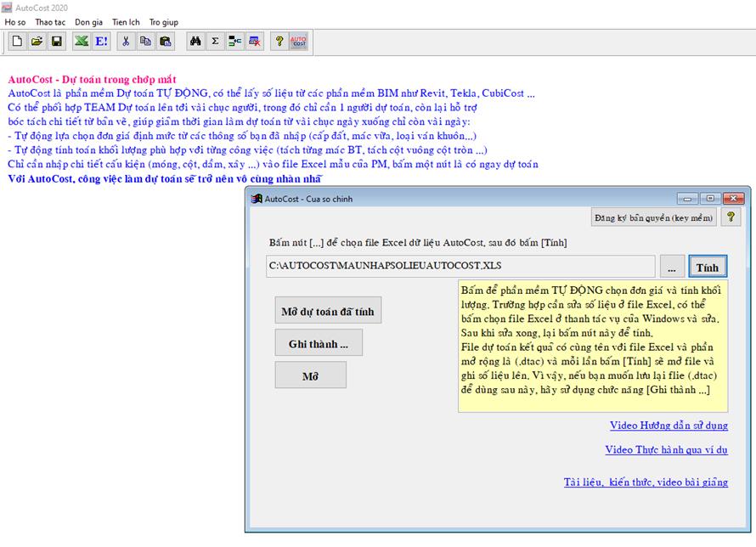Click the Excel file path input field

click(460, 267)
